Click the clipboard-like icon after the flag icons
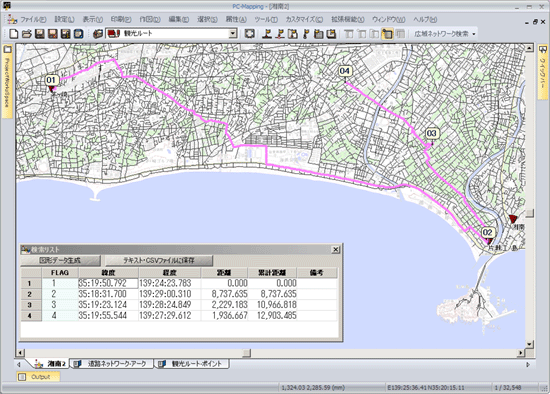The image size is (550, 394). pyautogui.click(x=318, y=34)
